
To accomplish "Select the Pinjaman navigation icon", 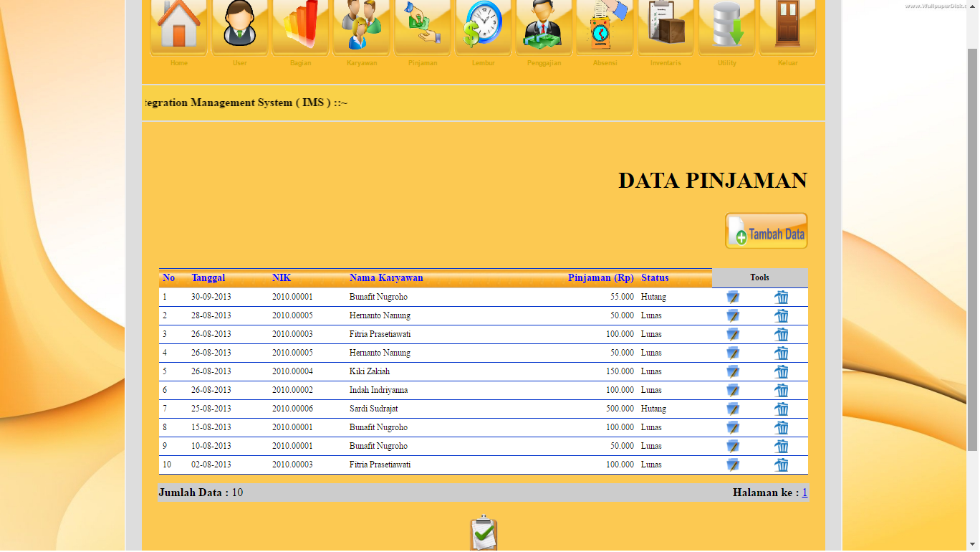I will pyautogui.click(x=422, y=27).
